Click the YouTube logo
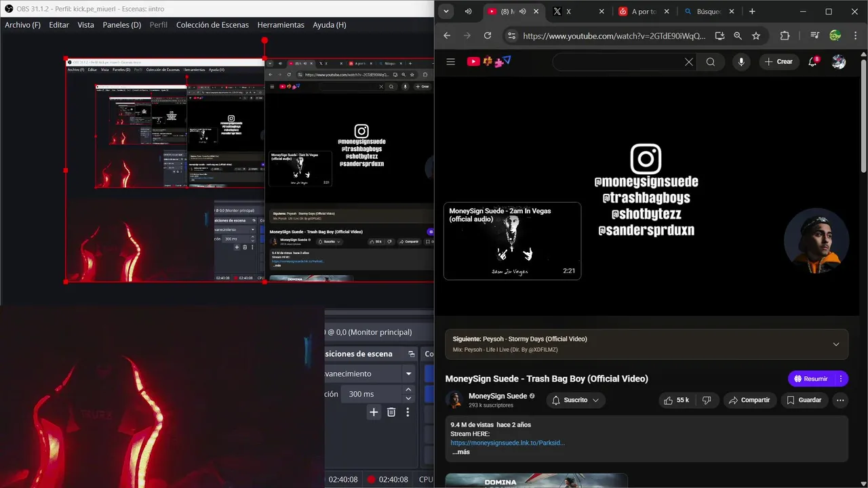This screenshot has width=868, height=488. pyautogui.click(x=489, y=62)
